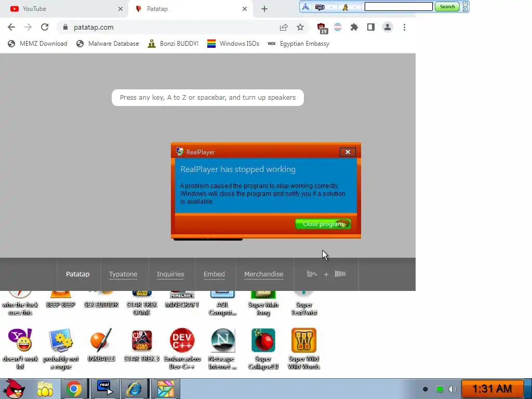Click the share page icon in address bar
The image size is (532, 399).
pyautogui.click(x=284, y=27)
